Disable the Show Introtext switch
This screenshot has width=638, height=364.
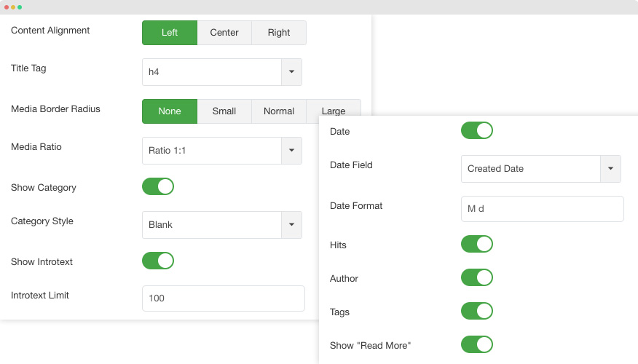(x=158, y=261)
